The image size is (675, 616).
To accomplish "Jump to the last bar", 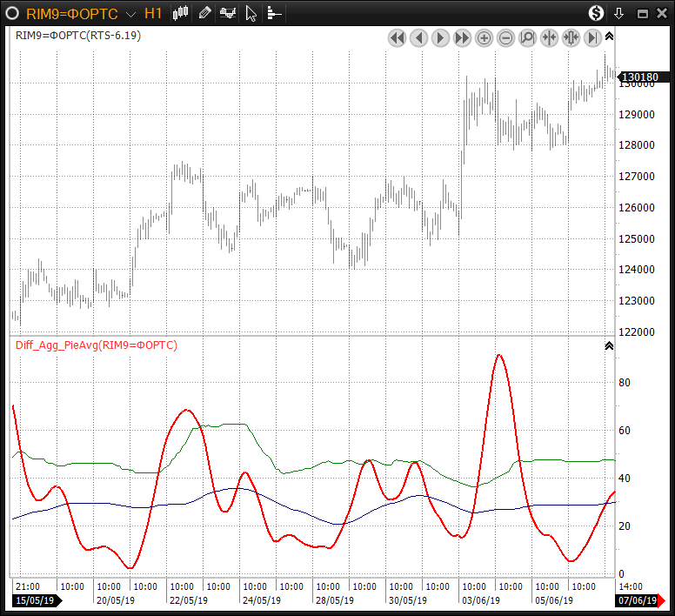I will [x=592, y=37].
